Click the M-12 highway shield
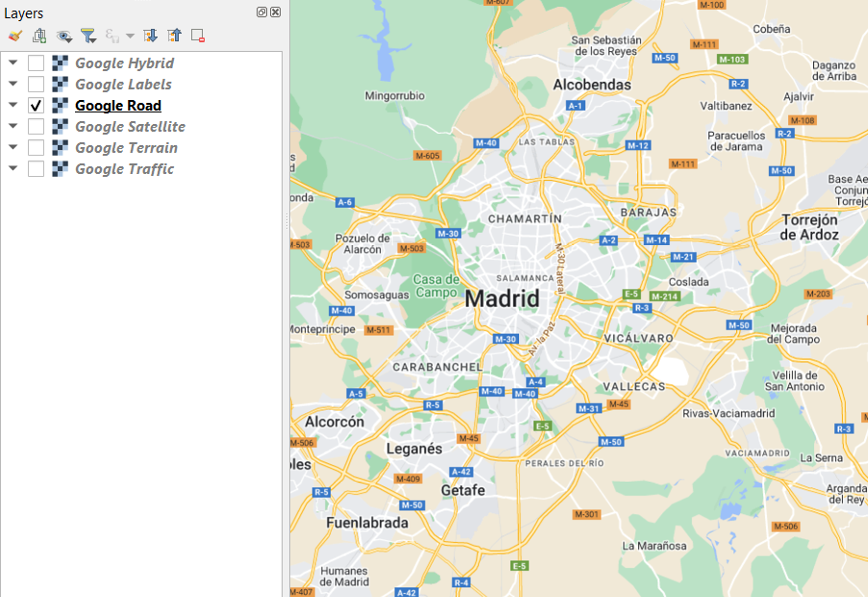This screenshot has width=868, height=597. pyautogui.click(x=638, y=145)
